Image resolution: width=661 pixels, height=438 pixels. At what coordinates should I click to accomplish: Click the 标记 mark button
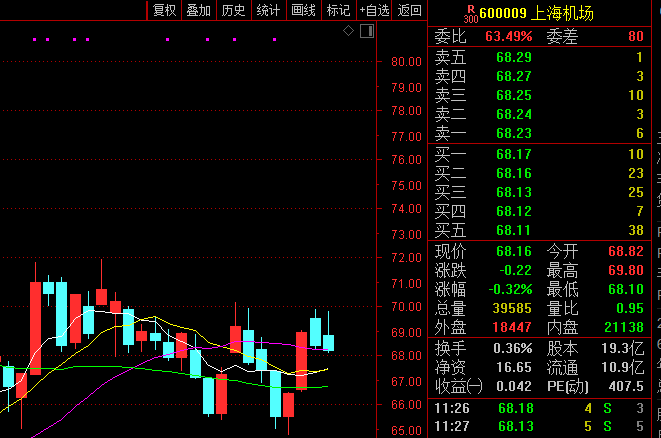(339, 10)
